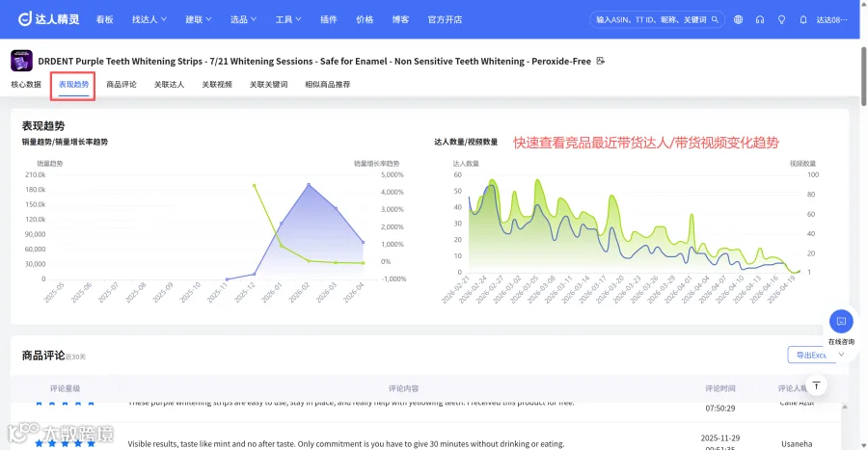
Task: Click the search magnifier icon
Action: point(715,19)
